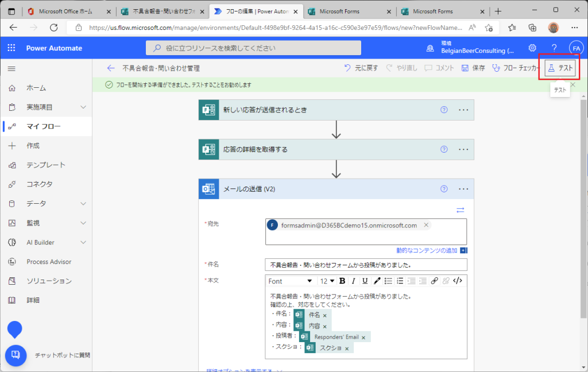Open ellipsis menu for メールの送信 (V2) step
The width and height of the screenshot is (588, 372).
coord(463,189)
